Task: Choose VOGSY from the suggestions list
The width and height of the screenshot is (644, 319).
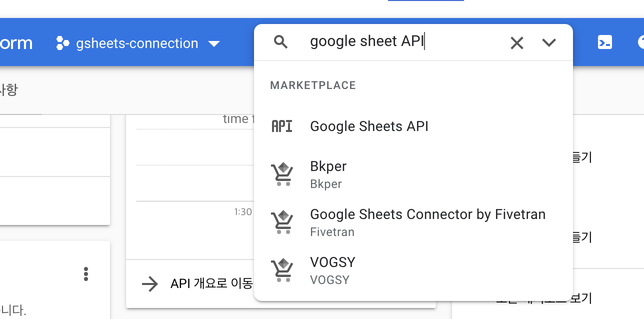Action: click(x=333, y=262)
